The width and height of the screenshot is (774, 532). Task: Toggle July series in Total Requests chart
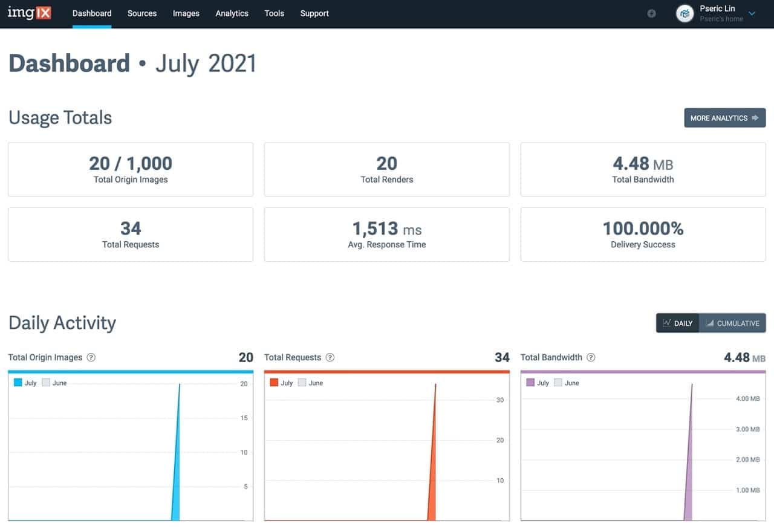click(x=281, y=383)
